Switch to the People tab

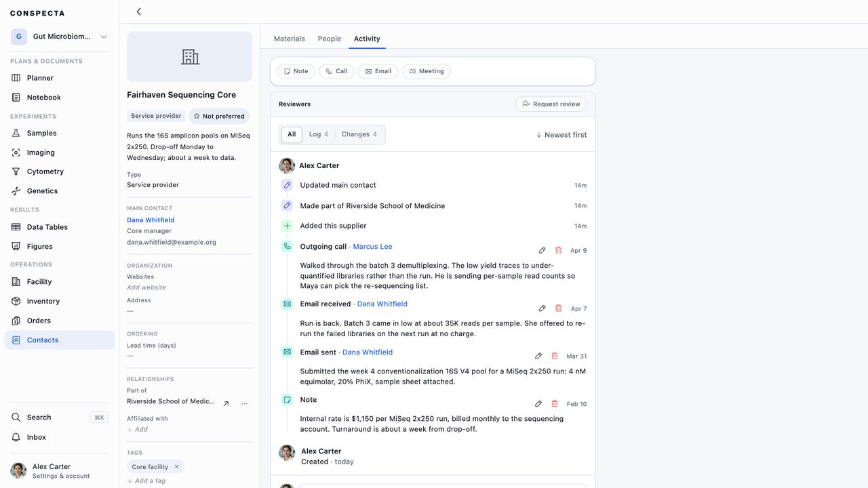330,39
